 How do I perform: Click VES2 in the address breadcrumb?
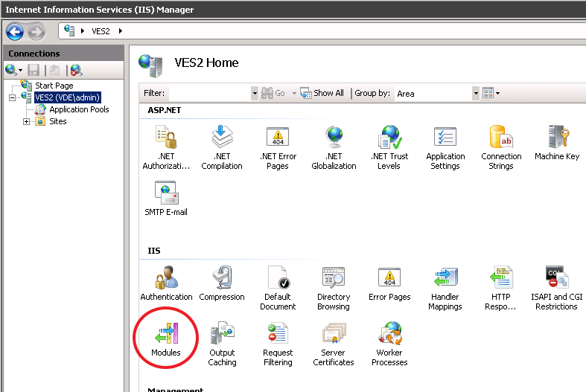point(101,31)
